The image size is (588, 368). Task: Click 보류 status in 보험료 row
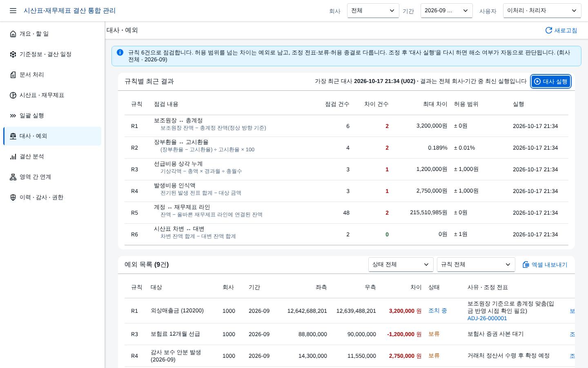click(x=434, y=334)
